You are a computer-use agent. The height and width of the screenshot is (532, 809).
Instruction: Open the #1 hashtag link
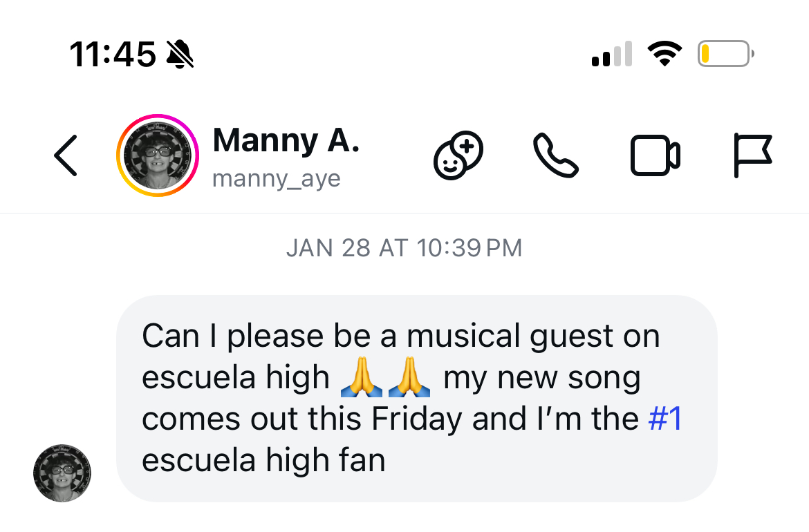click(x=664, y=418)
